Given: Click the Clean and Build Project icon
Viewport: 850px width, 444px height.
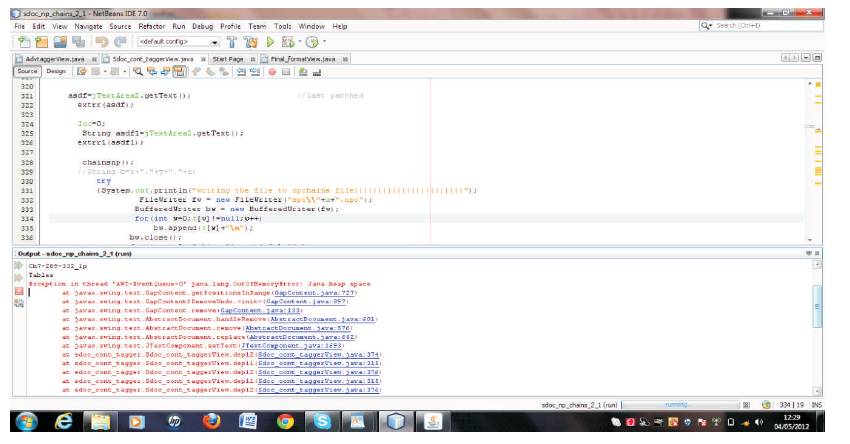Looking at the screenshot, I should click(x=250, y=42).
